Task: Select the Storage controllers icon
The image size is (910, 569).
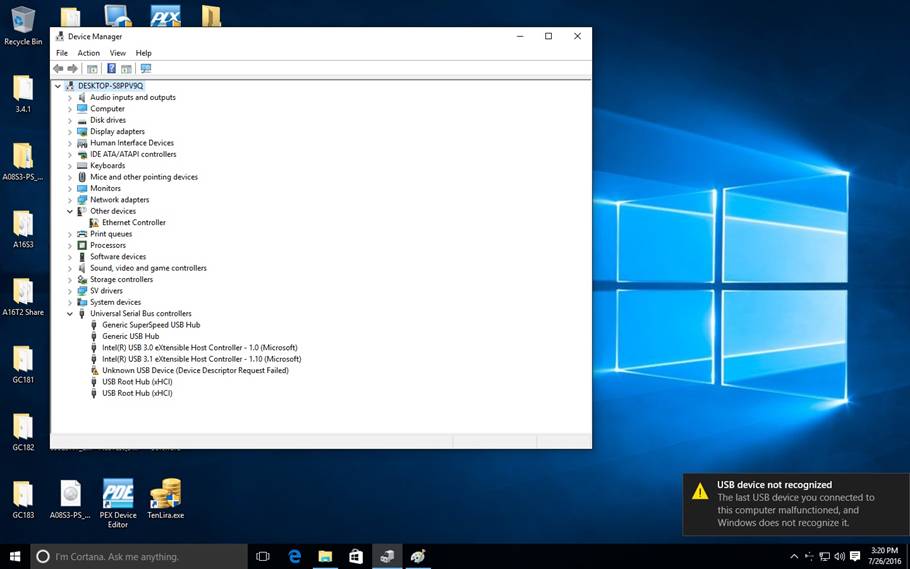Action: click(x=82, y=279)
